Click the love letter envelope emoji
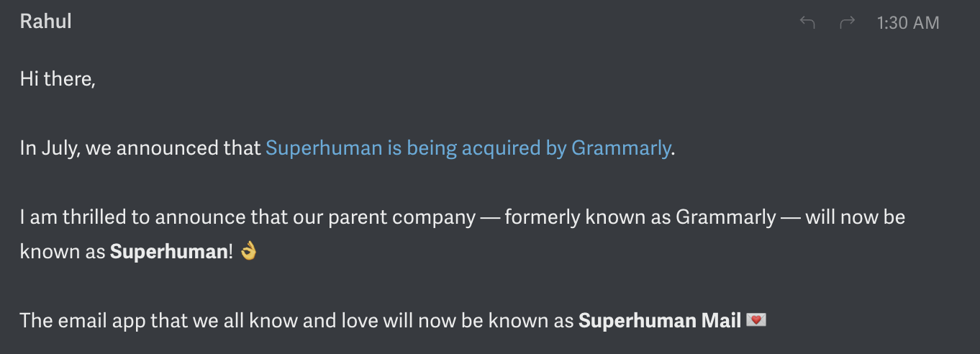The image size is (980, 354). click(756, 319)
